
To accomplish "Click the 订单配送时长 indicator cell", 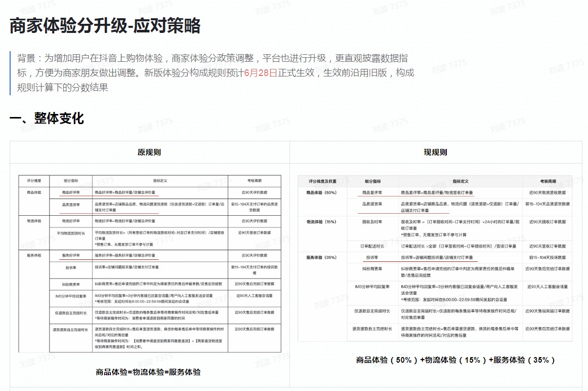I will click(372, 247).
